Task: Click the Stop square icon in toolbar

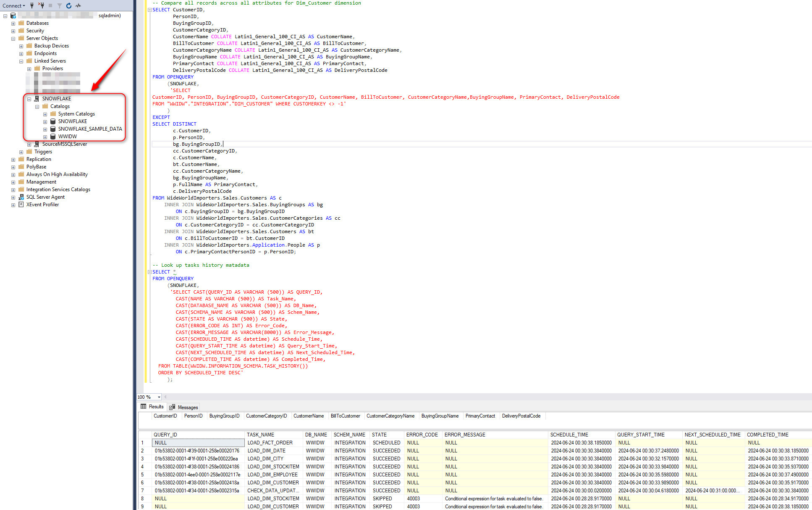Action: click(x=50, y=5)
